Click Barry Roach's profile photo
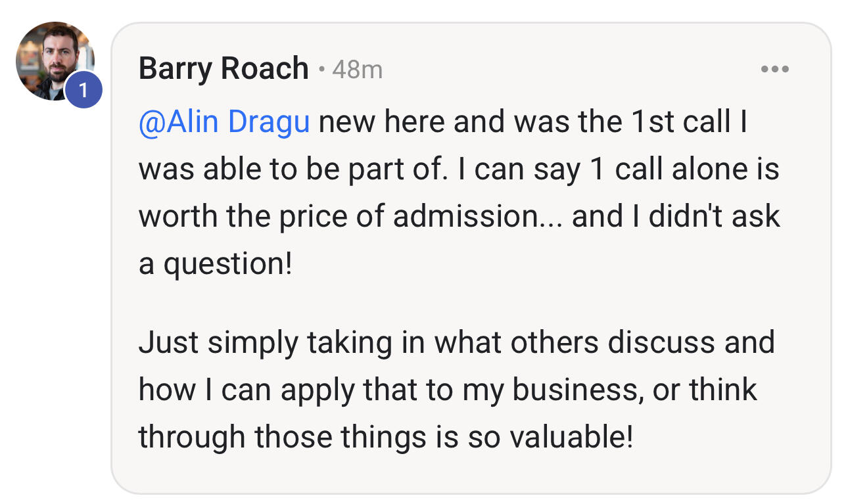The height and width of the screenshot is (504, 848). [51, 58]
